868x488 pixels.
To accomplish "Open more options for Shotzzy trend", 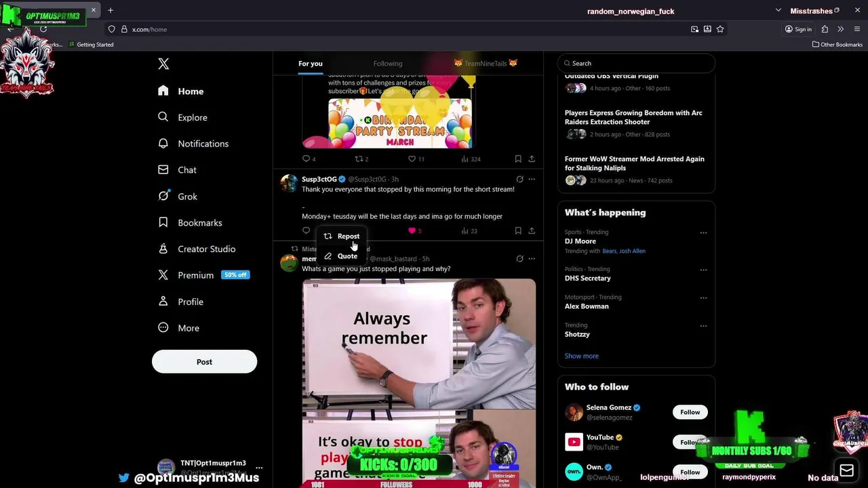I will click(703, 326).
